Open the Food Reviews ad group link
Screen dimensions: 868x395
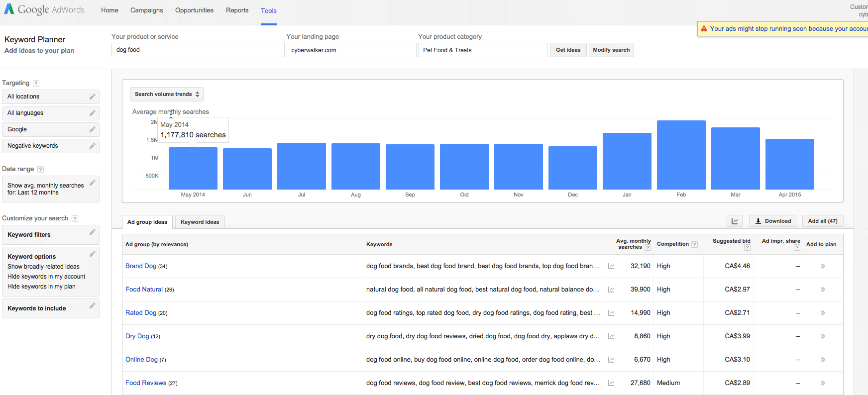[146, 383]
